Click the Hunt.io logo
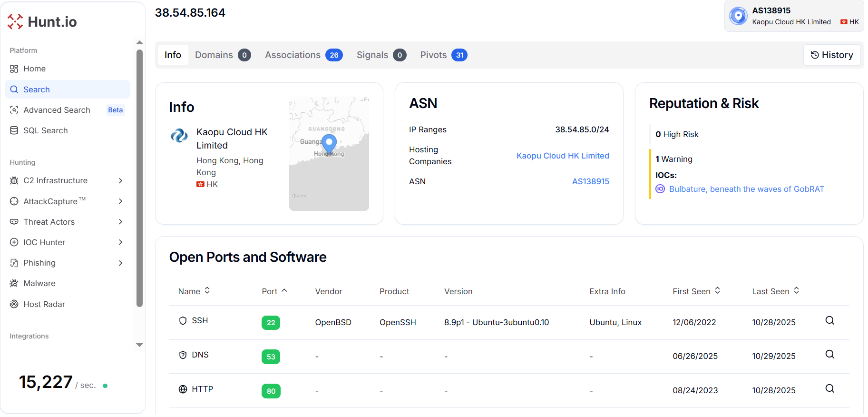Screen dimensions: 868x417 pos(42,21)
